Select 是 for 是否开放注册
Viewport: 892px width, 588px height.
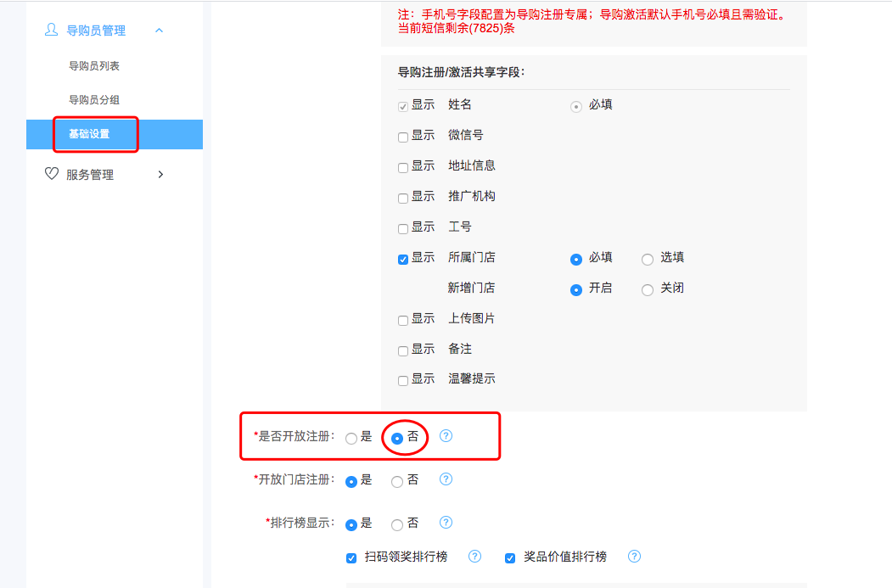pos(351,439)
